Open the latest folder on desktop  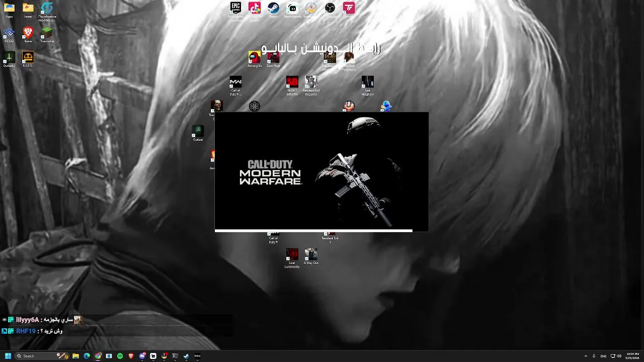pos(28,11)
